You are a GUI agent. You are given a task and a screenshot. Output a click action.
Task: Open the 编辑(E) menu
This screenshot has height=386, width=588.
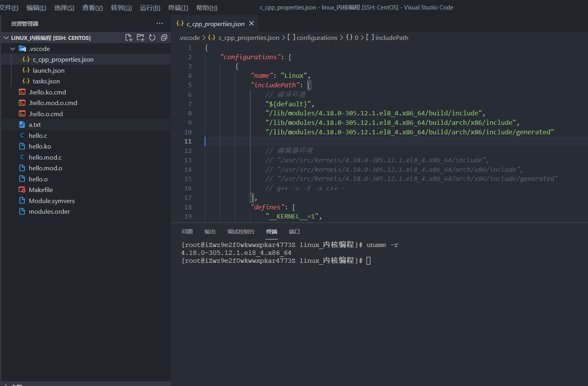pos(36,8)
